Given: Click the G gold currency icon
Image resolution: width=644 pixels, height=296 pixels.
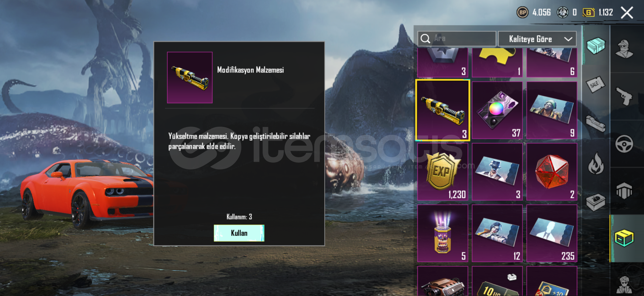Looking at the screenshot, I should click(x=588, y=12).
